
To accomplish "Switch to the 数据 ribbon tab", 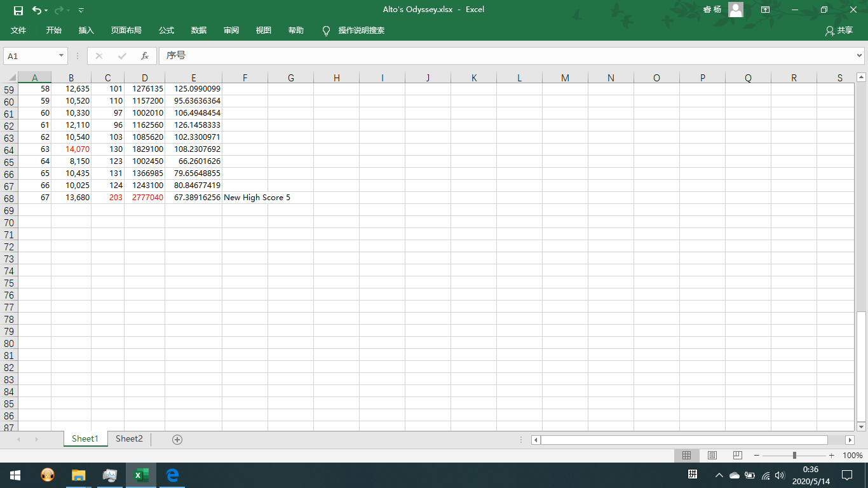I will point(199,30).
